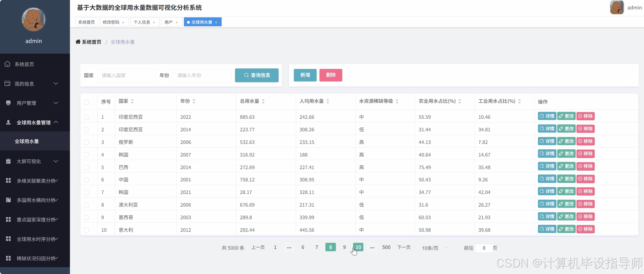
Task: Check the row 2 印度尼西亚 2014 checkbox
Action: (86, 130)
